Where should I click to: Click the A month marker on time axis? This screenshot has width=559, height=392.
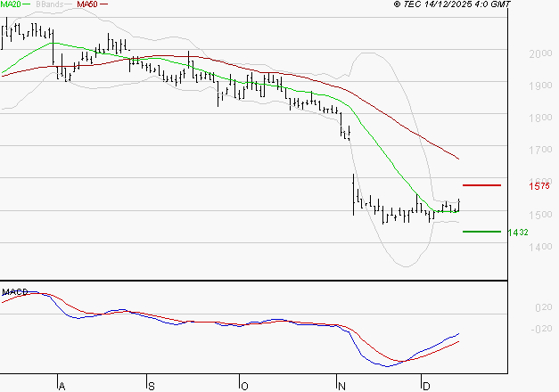pyautogui.click(x=62, y=387)
